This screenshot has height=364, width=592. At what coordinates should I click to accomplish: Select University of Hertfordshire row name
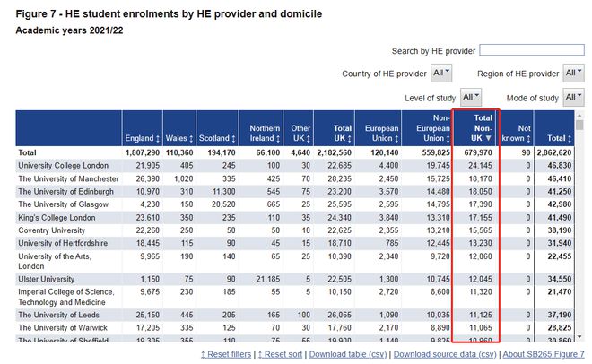tap(63, 243)
